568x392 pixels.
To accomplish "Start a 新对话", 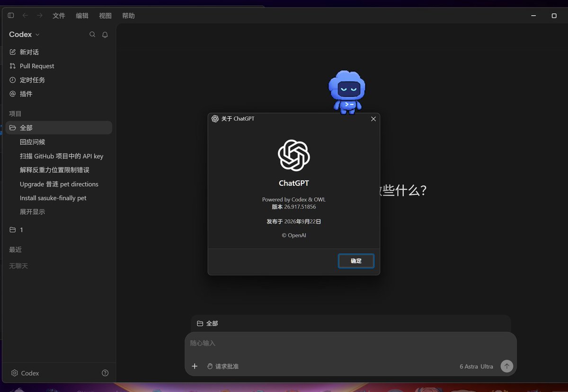I will (x=59, y=52).
